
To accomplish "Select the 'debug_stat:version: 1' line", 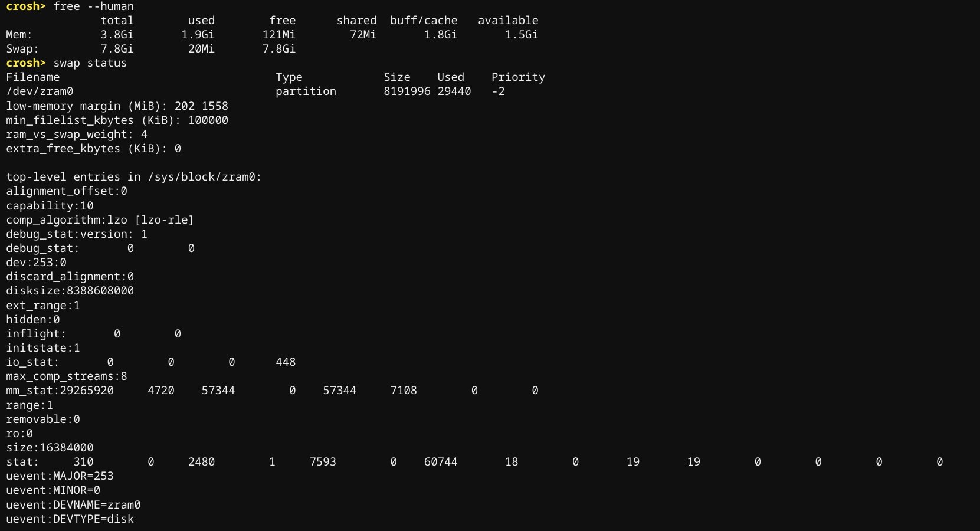I will (x=77, y=234).
